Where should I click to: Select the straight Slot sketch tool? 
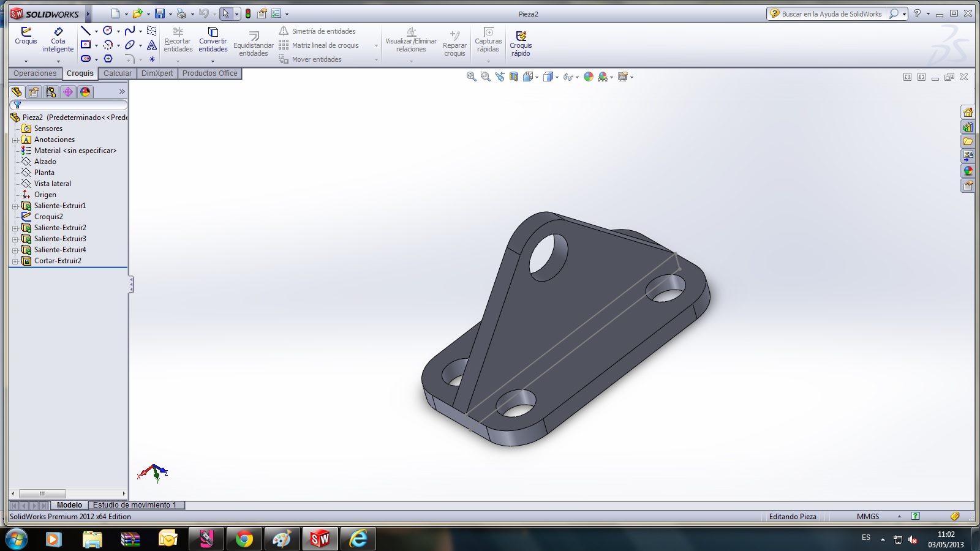coord(86,59)
